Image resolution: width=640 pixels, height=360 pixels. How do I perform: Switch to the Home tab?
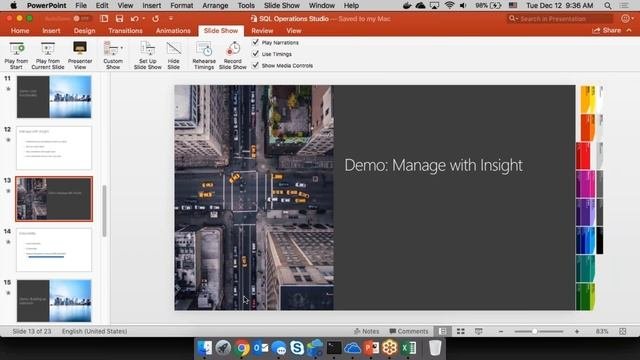(20, 31)
